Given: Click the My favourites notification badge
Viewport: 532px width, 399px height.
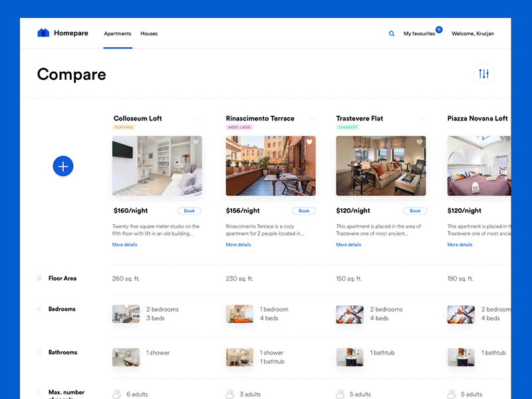Looking at the screenshot, I should point(438,29).
